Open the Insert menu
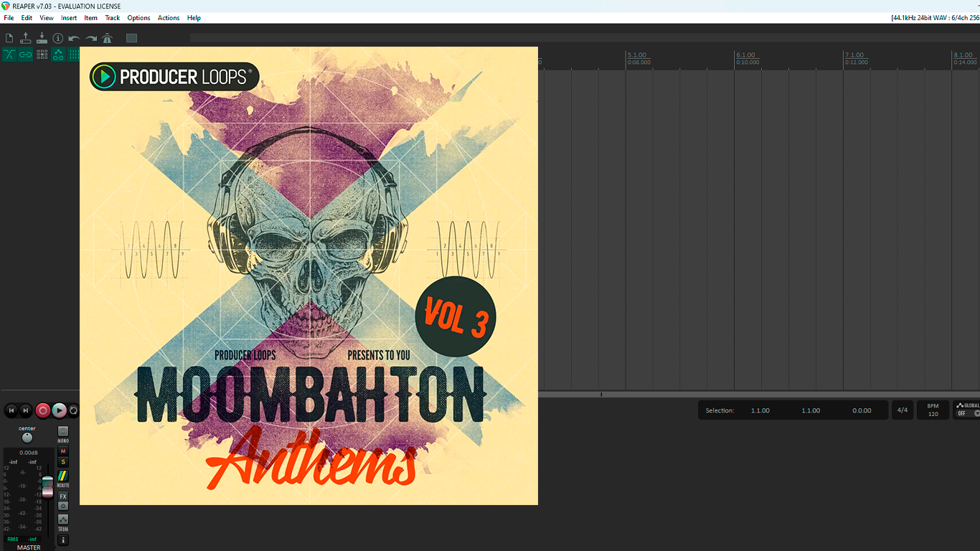 (x=69, y=18)
